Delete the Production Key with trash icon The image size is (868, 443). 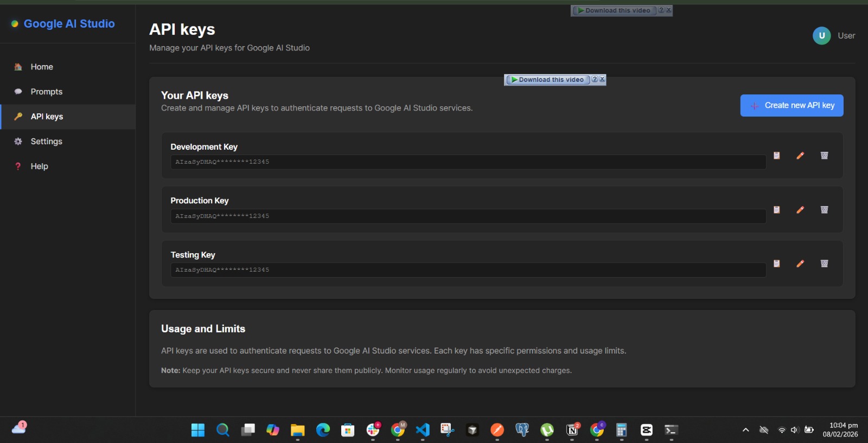[x=824, y=210]
